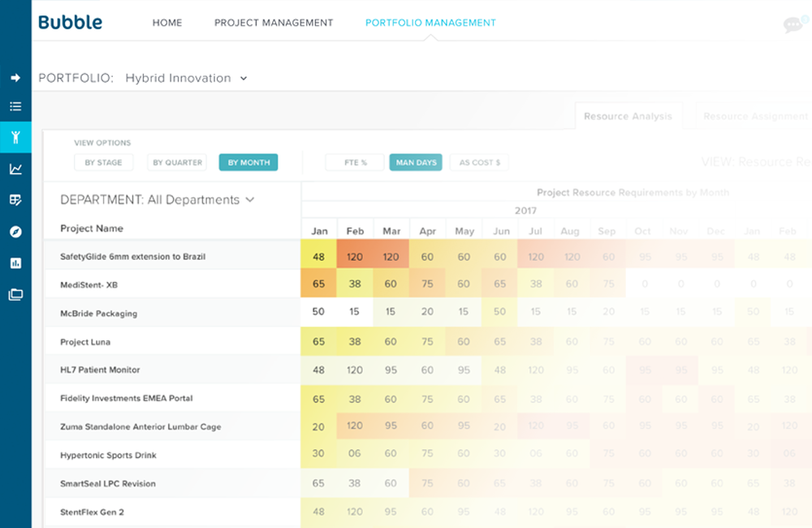Open the folders sidebar icon
The height and width of the screenshot is (528, 812).
15,295
